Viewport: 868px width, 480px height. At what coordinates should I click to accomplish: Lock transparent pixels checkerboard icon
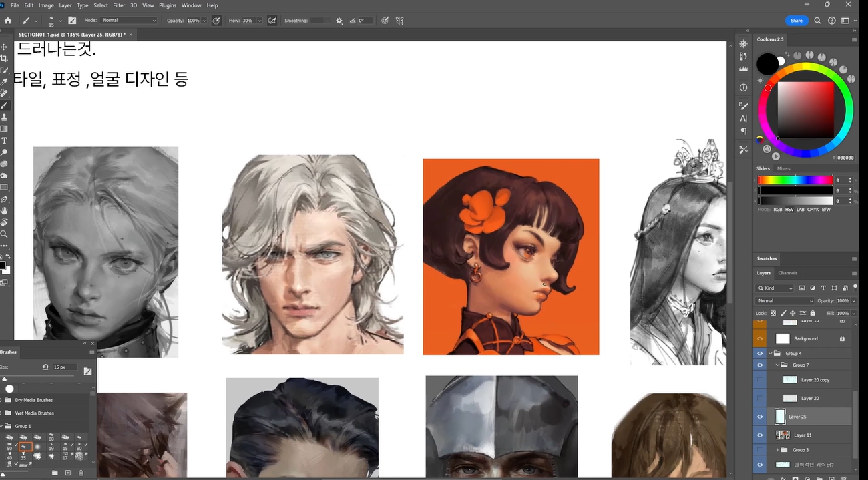773,313
